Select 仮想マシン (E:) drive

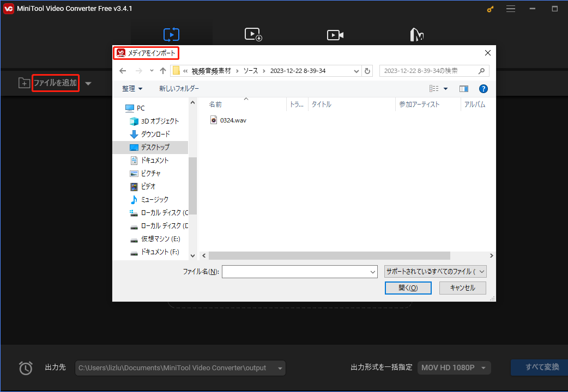point(155,239)
